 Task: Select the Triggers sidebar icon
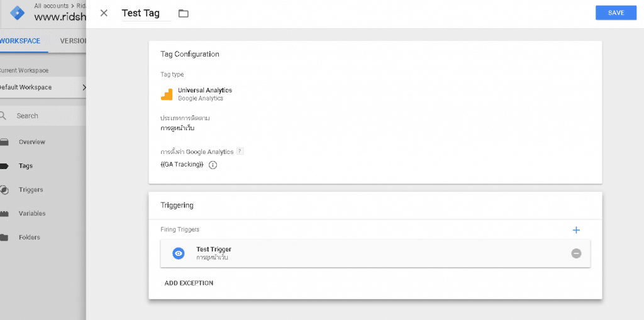point(4,190)
